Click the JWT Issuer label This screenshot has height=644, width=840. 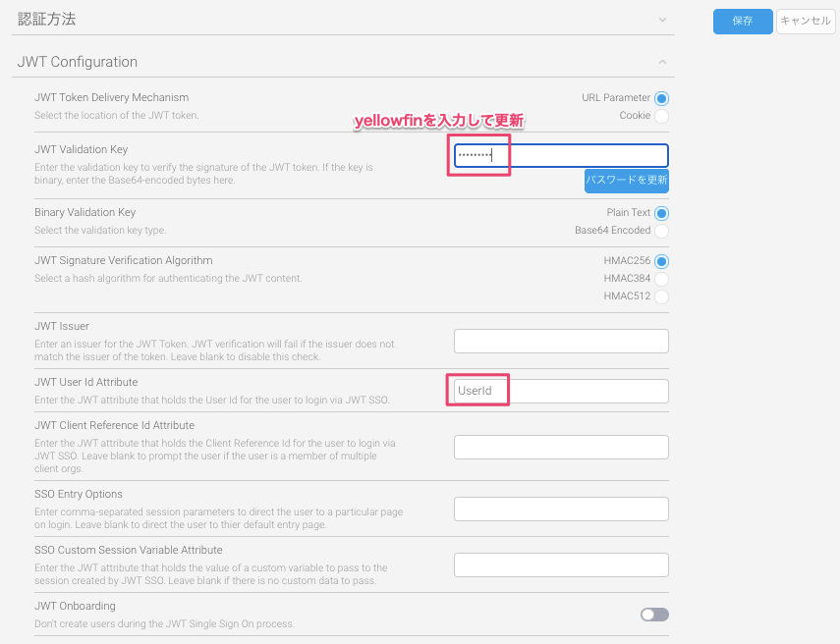62,326
